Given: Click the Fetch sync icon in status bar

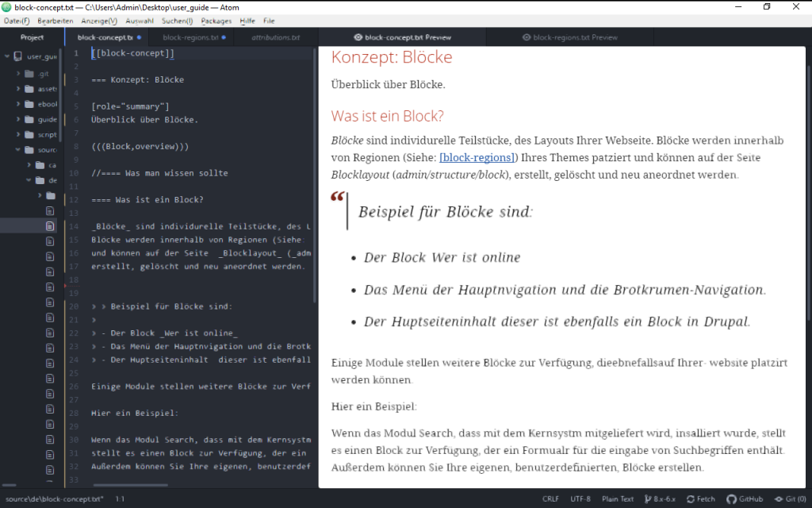Looking at the screenshot, I should pos(691,499).
